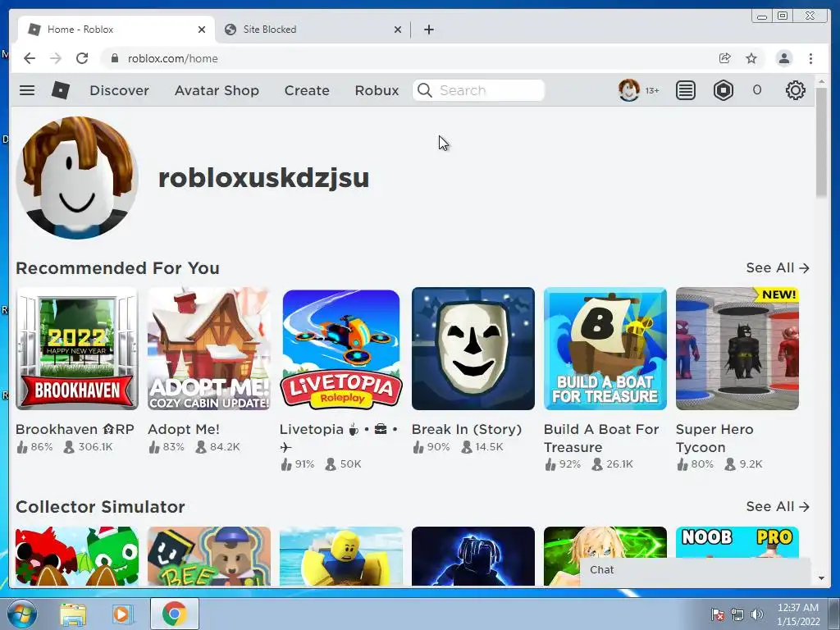Click Brookhaven's 86% thumbs-up rating icon
The image size is (840, 630).
22,447
